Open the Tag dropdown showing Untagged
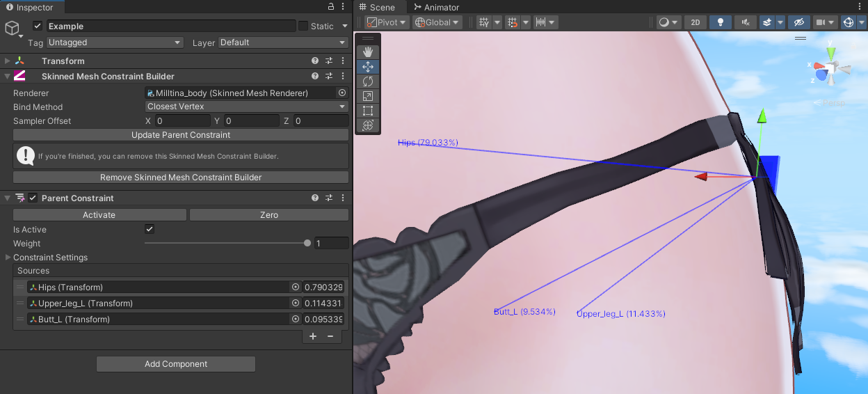868x394 pixels. 114,42
